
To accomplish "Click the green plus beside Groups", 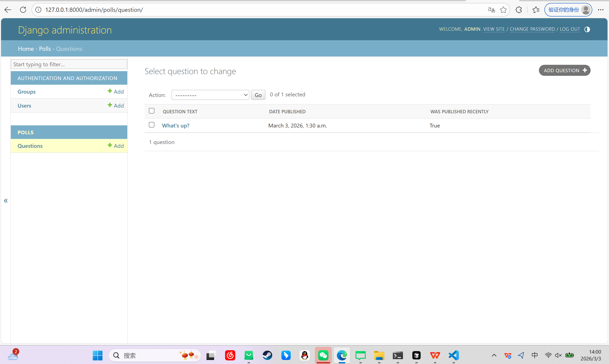I will tap(110, 91).
